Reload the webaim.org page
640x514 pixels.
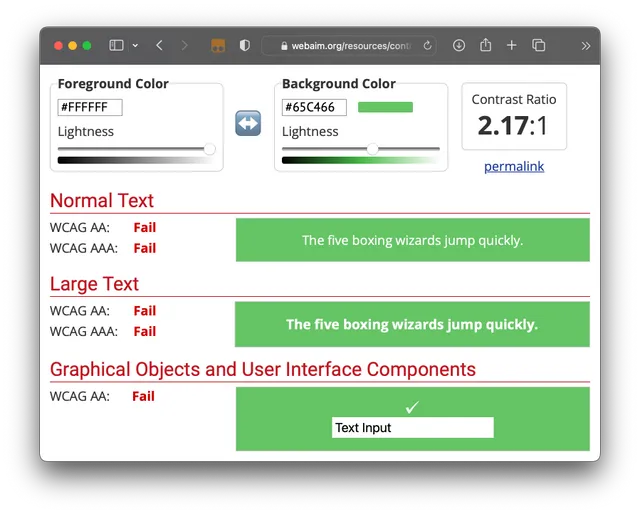pos(428,45)
